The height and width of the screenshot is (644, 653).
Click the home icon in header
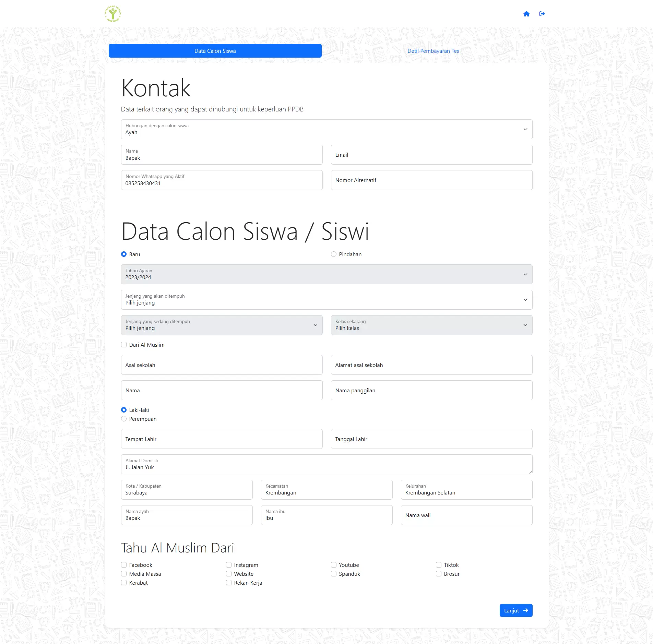[526, 14]
